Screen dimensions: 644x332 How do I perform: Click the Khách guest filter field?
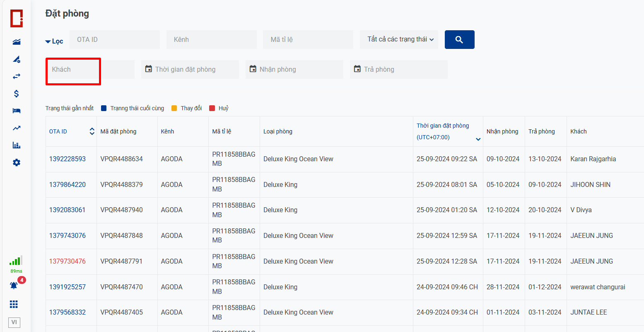click(x=90, y=70)
